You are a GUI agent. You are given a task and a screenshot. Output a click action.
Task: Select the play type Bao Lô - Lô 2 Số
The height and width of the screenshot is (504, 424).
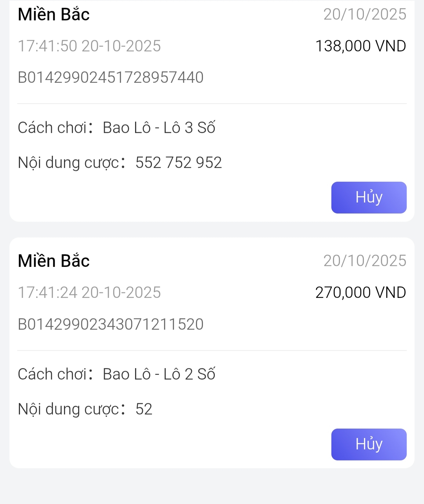coord(159,374)
